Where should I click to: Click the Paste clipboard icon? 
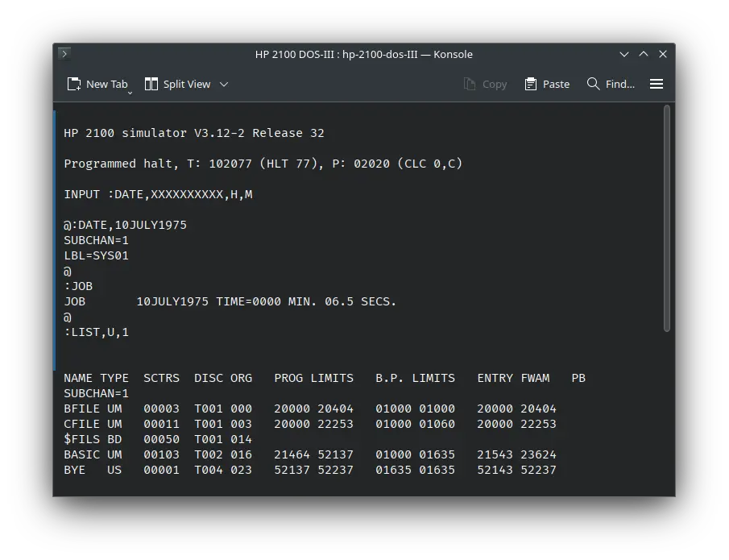click(529, 84)
